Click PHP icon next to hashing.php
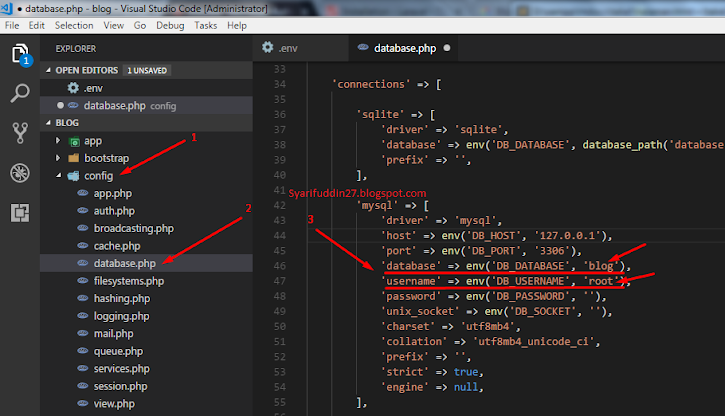Screen dimensions: 725x416 pos(83,298)
